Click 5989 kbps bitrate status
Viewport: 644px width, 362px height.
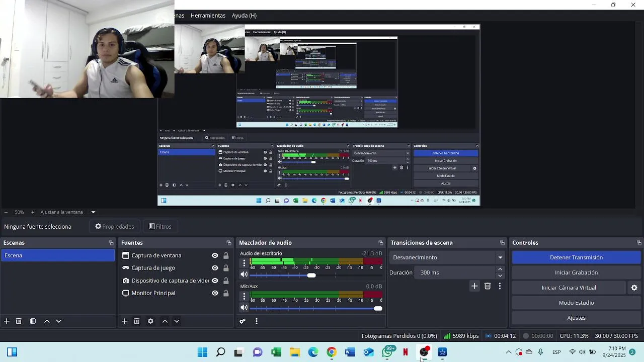pyautogui.click(x=461, y=336)
